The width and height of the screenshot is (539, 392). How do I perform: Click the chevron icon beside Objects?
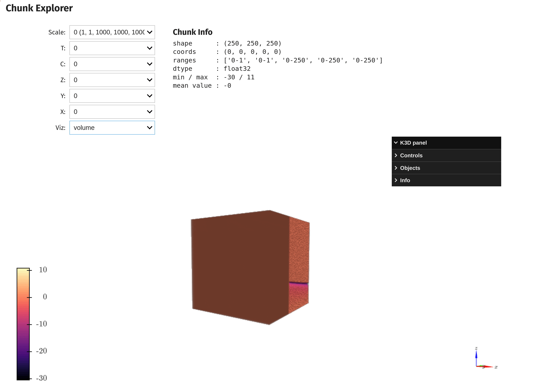[x=396, y=168]
